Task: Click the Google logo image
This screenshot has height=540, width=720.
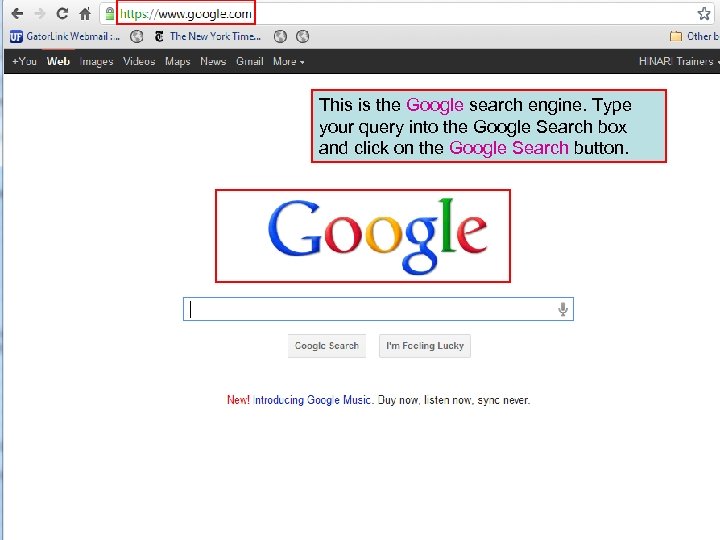Action: click(377, 236)
